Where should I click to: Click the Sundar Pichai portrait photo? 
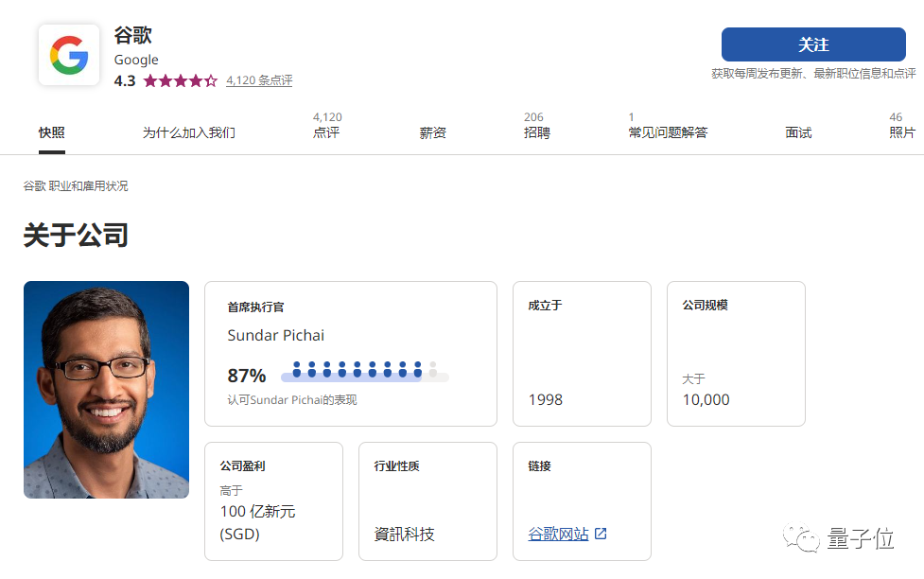coord(106,390)
